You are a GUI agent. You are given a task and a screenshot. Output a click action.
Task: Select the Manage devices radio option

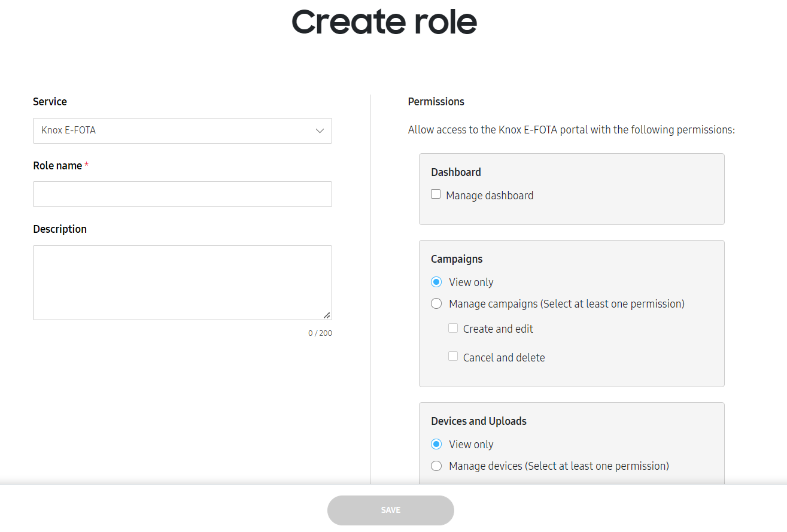436,466
